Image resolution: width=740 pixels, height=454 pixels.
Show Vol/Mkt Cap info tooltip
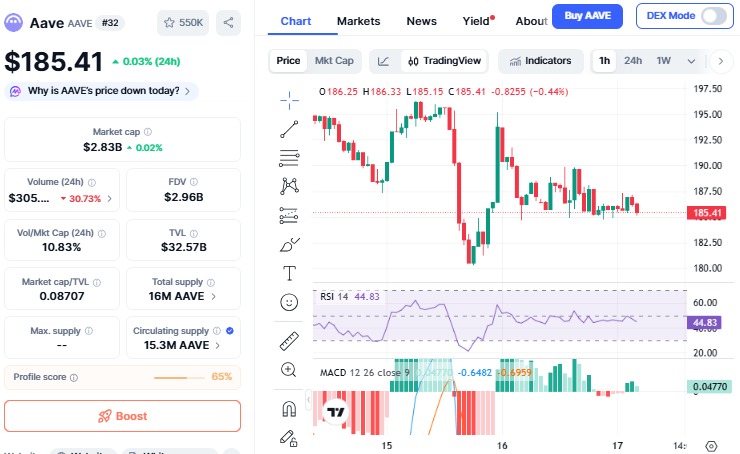pyautogui.click(x=101, y=233)
